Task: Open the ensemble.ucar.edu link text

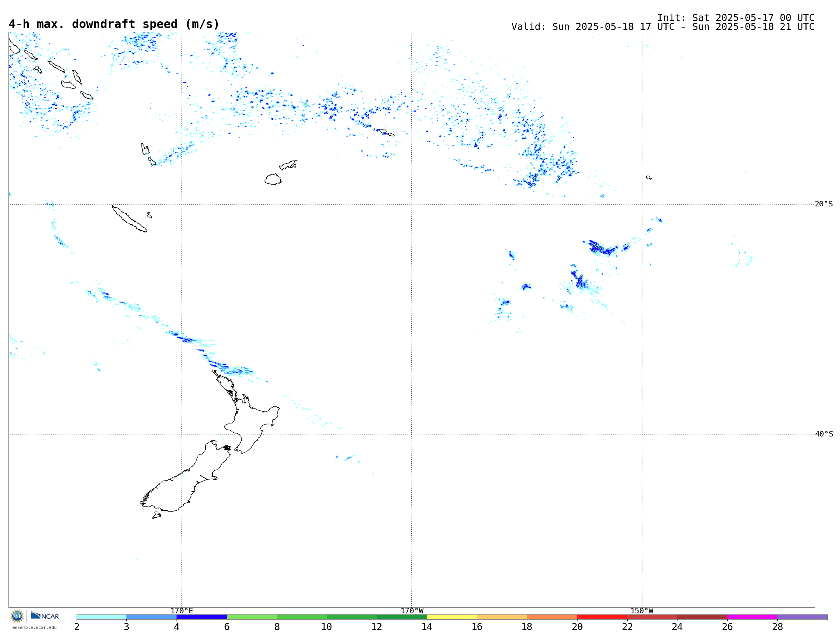Action: [x=34, y=627]
